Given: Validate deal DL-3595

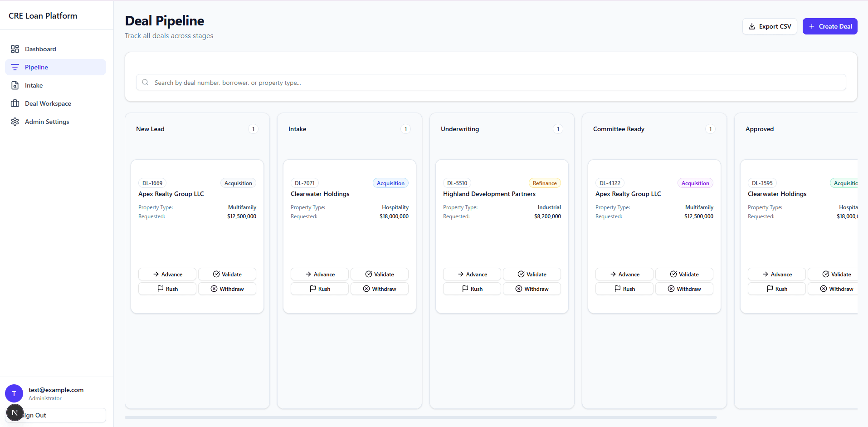Looking at the screenshot, I should click(833, 274).
